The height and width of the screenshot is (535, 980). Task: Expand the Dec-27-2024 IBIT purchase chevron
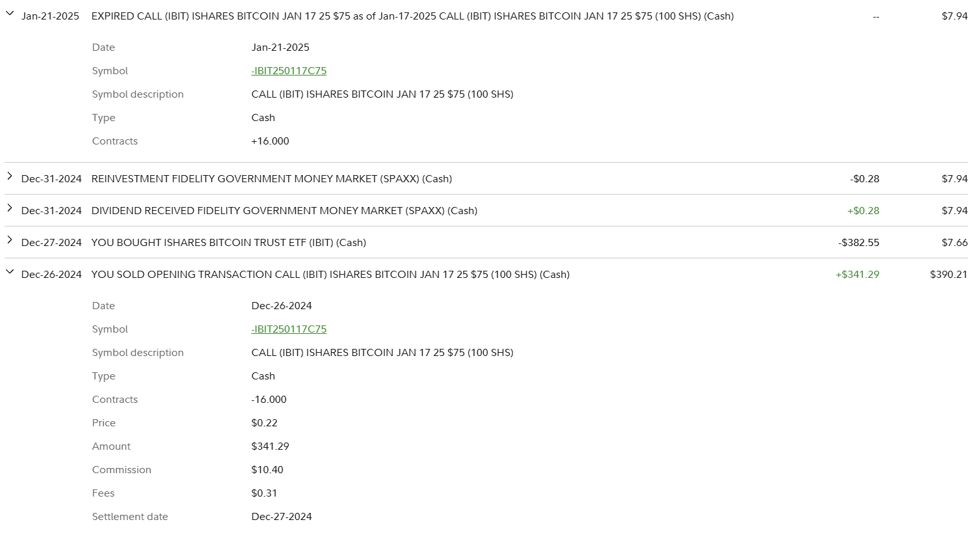(10, 240)
